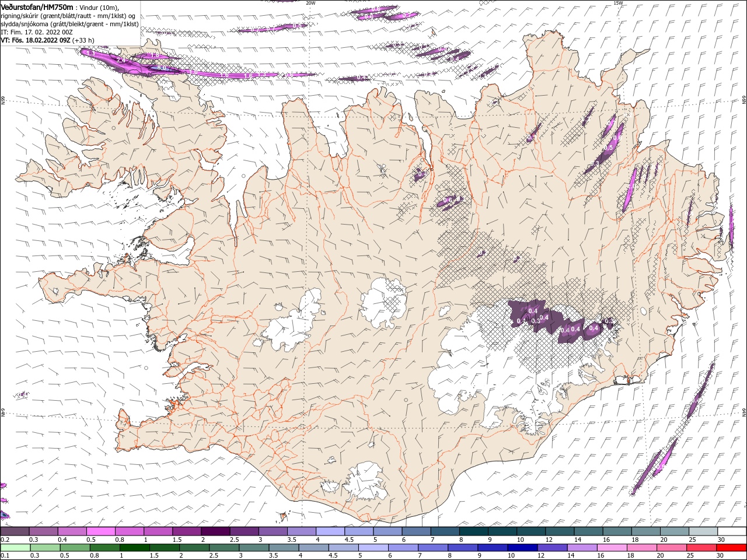Pick upper legend swatch starting at 6
Screen dimensions: 747x560
click(x=417, y=531)
